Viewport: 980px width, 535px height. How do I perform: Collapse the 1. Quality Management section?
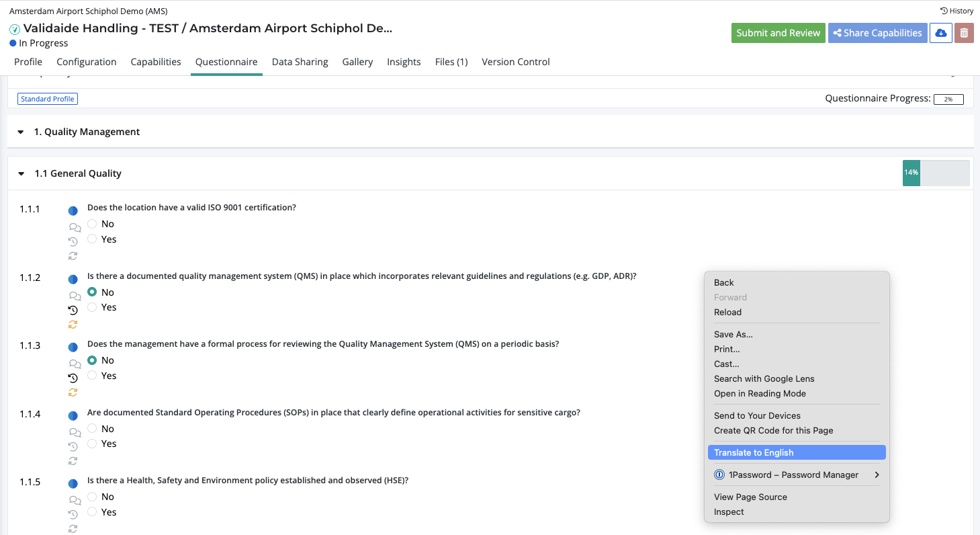pos(21,132)
